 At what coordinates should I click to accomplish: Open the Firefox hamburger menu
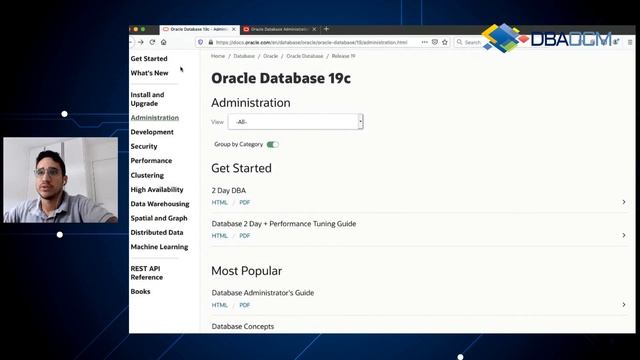630,42
